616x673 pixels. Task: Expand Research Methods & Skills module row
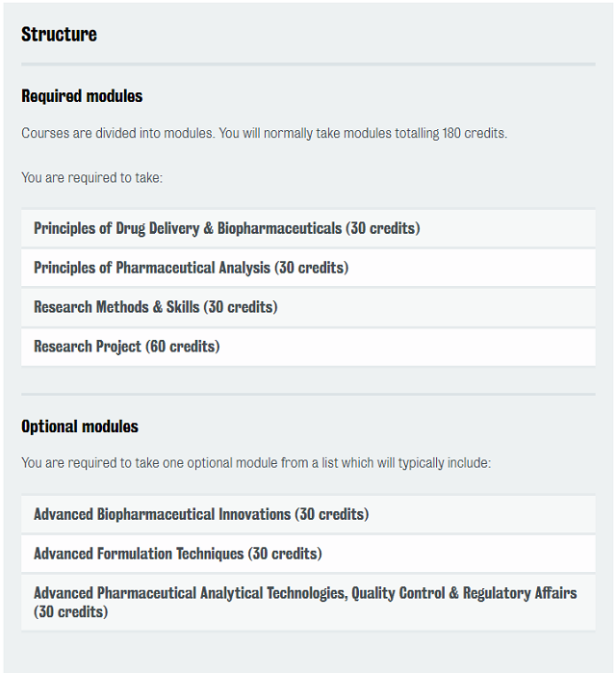(308, 307)
